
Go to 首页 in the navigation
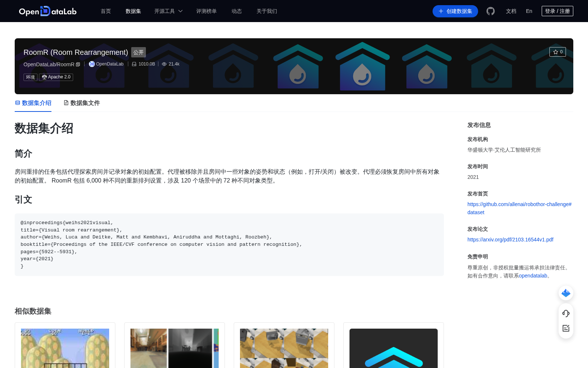click(106, 11)
